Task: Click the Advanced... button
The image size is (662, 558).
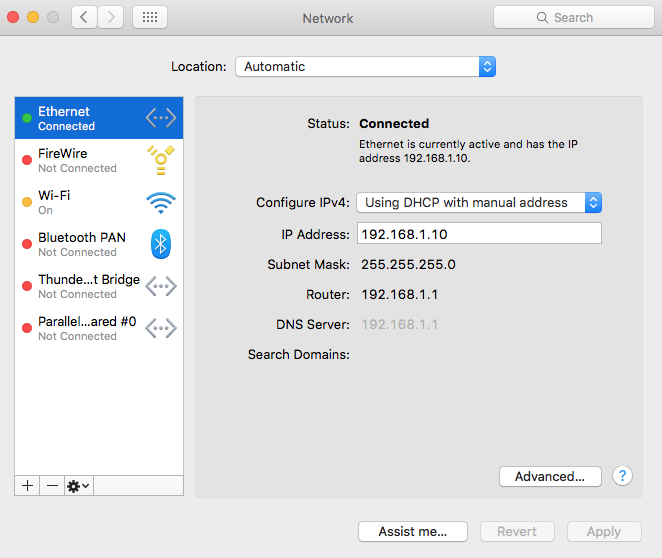Action: [550, 477]
